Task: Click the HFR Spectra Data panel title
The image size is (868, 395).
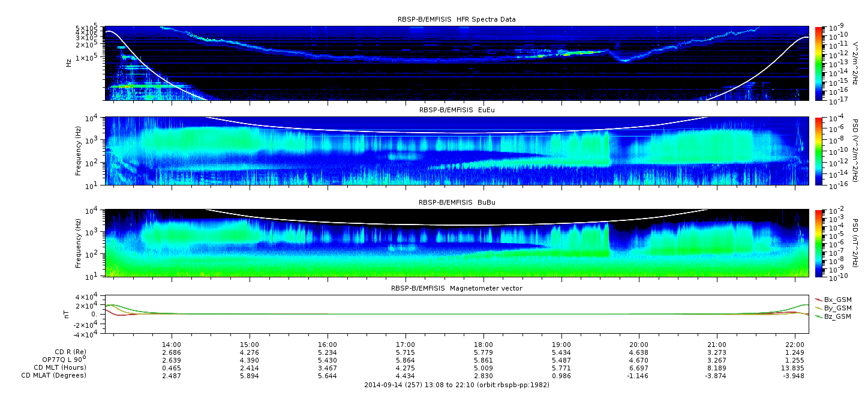Action: [456, 19]
